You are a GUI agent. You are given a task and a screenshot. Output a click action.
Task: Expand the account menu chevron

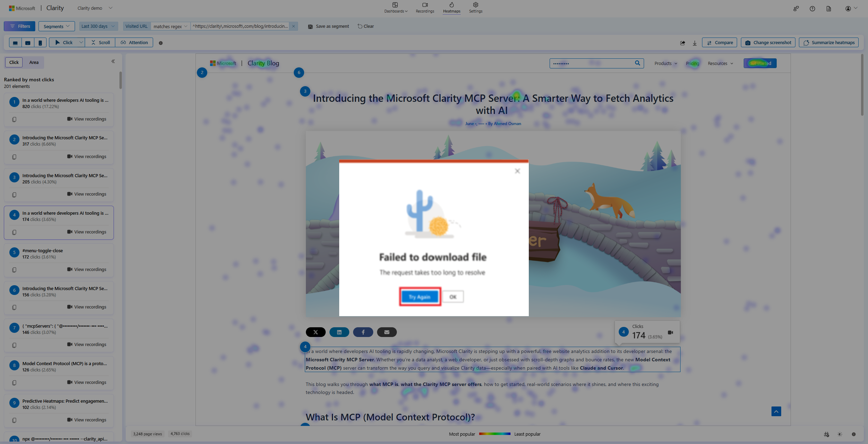click(856, 8)
